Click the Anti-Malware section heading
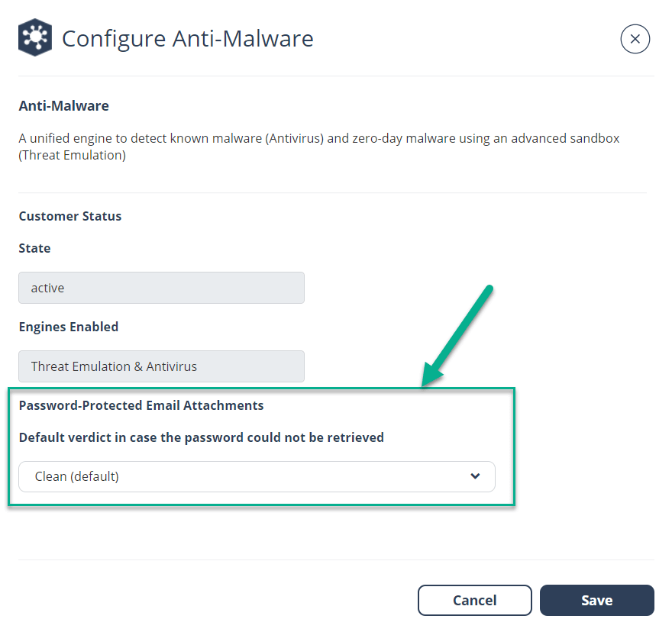The width and height of the screenshot is (672, 632). click(64, 106)
